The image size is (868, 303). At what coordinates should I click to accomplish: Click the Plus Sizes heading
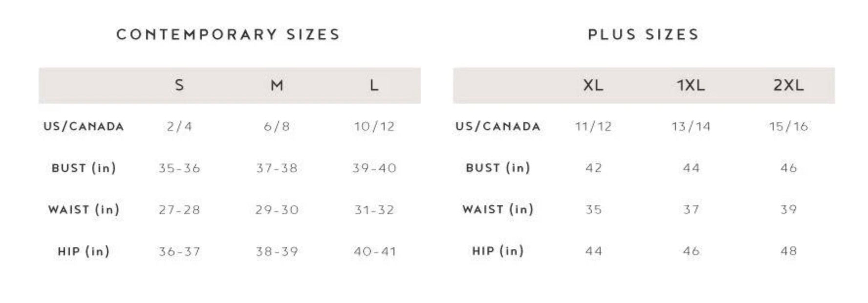[643, 35]
